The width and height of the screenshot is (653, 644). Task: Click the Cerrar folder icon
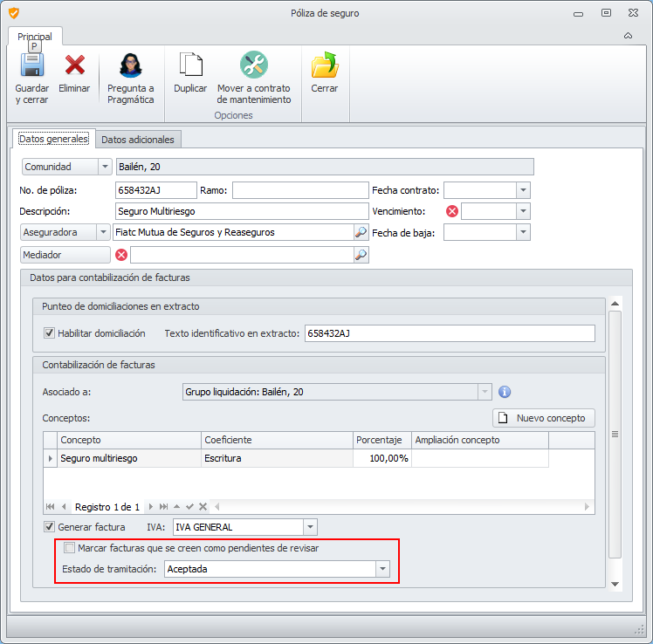[x=325, y=65]
